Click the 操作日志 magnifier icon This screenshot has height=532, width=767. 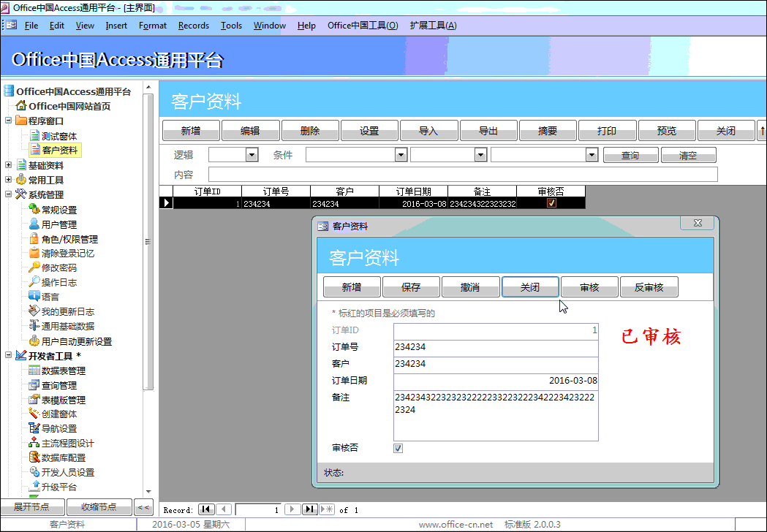pyautogui.click(x=34, y=281)
